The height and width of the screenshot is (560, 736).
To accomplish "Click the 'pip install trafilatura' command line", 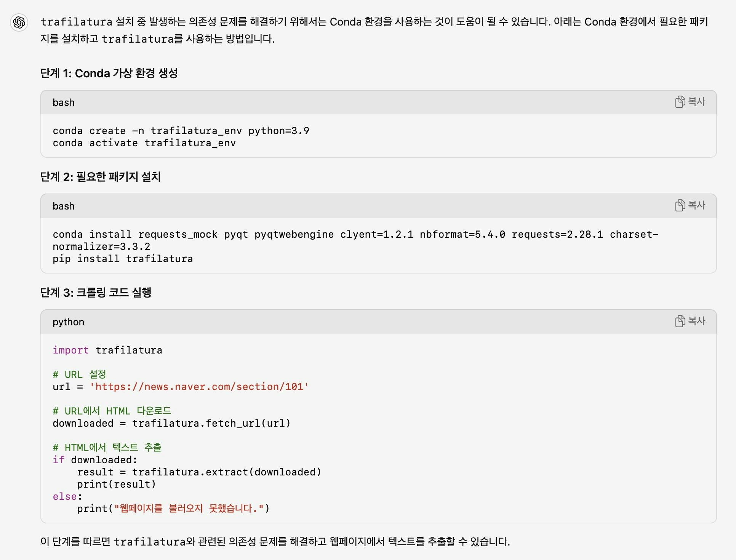I will pos(123,259).
